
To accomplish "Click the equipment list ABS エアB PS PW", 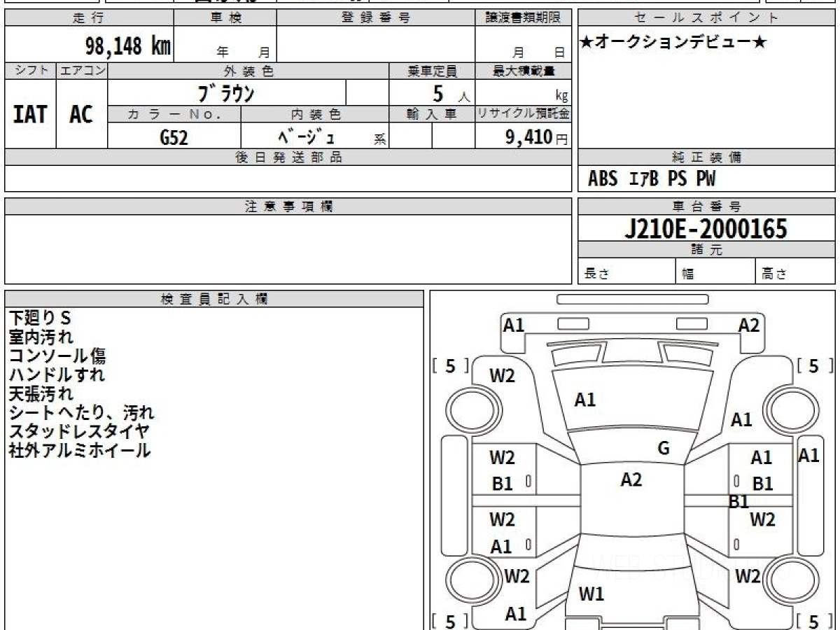I will click(652, 179).
